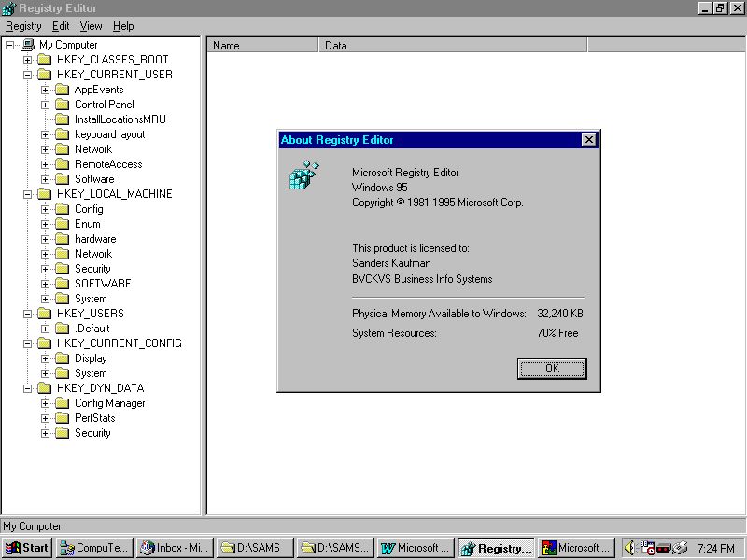The width and height of the screenshot is (747, 560).
Task: Switch to Inbox taskbar button
Action: (175, 548)
